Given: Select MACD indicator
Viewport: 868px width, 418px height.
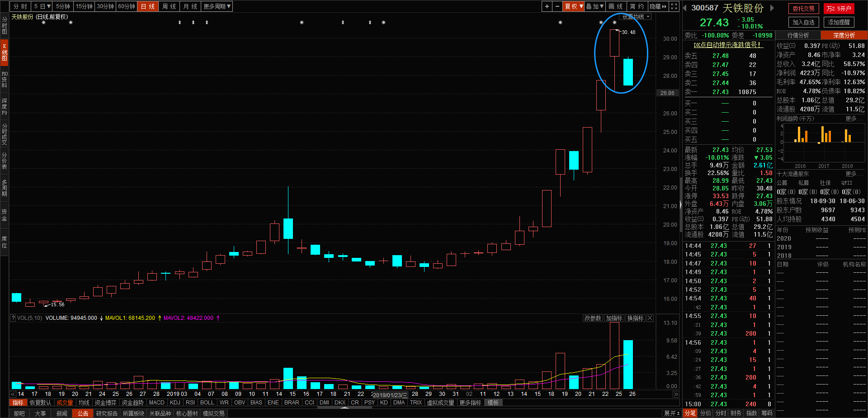Looking at the screenshot, I should pos(157,403).
